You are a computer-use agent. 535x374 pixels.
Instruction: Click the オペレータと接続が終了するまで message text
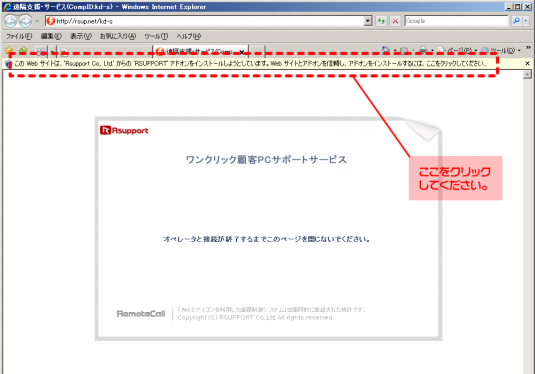coord(266,239)
